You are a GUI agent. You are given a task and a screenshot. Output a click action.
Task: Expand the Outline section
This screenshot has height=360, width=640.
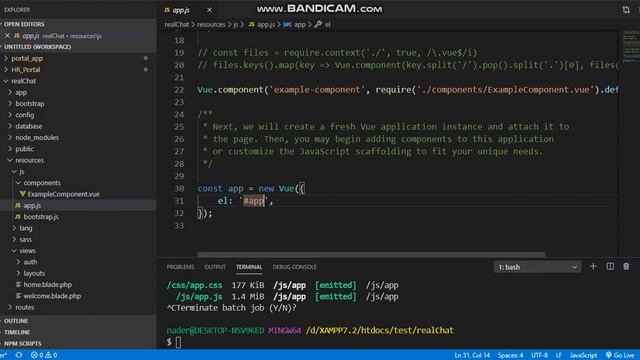(x=16, y=321)
